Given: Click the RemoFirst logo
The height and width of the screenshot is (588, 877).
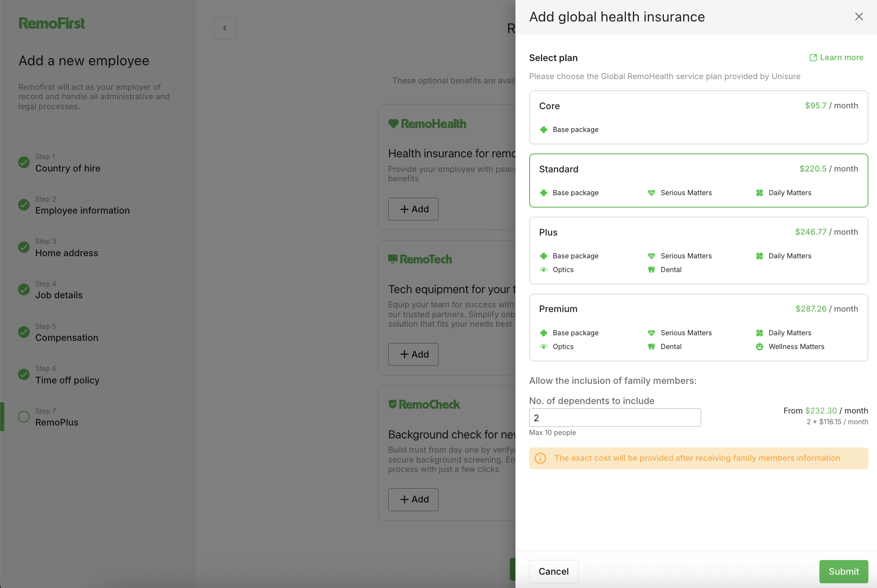Looking at the screenshot, I should click(52, 23).
